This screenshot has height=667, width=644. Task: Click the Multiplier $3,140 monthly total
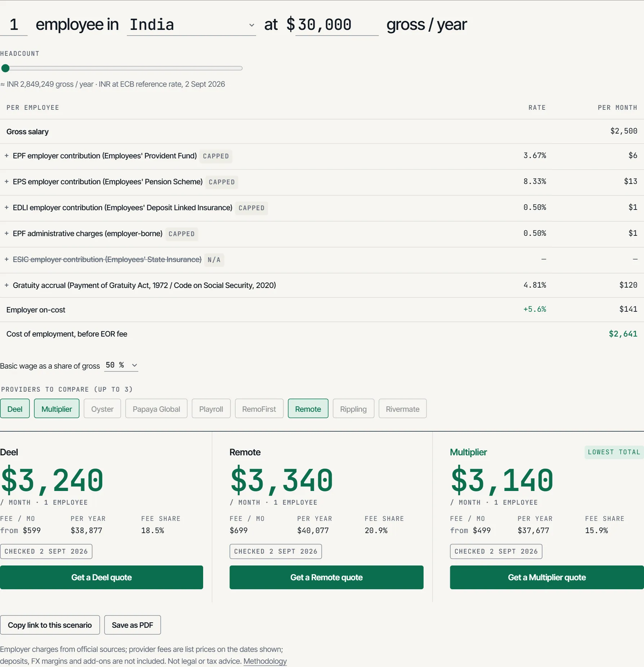point(502,480)
